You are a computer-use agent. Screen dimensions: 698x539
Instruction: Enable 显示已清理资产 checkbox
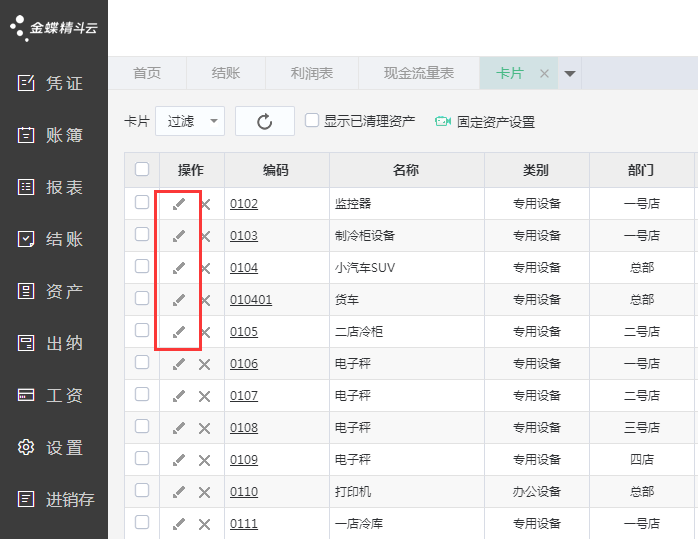(x=312, y=121)
